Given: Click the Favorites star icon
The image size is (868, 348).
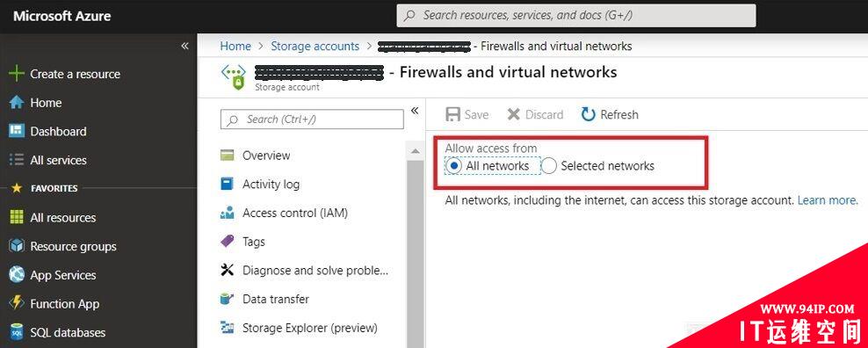Looking at the screenshot, I should click(x=17, y=188).
